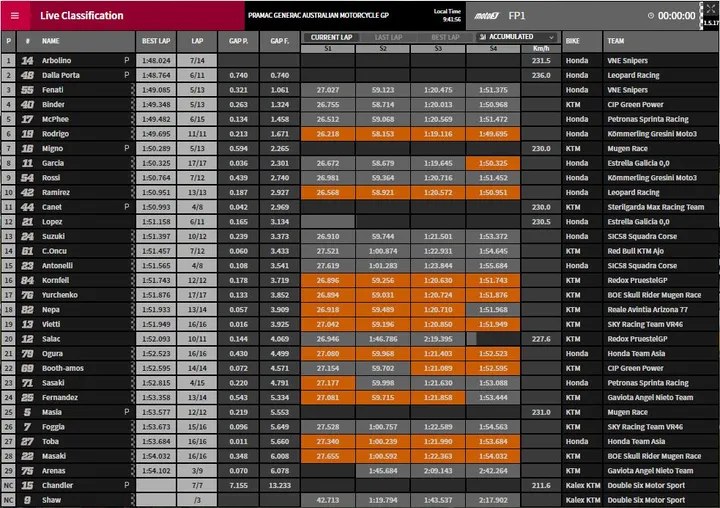The width and height of the screenshot is (720, 508).
Task: Click the pit indicator P on Migno's row
Action: 127,148
